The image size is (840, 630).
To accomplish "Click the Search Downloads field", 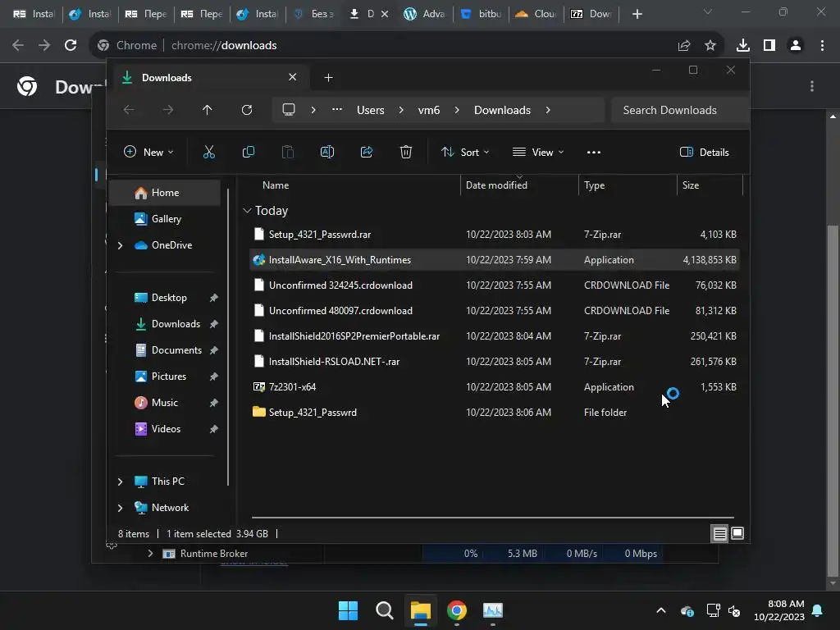I will pyautogui.click(x=680, y=110).
